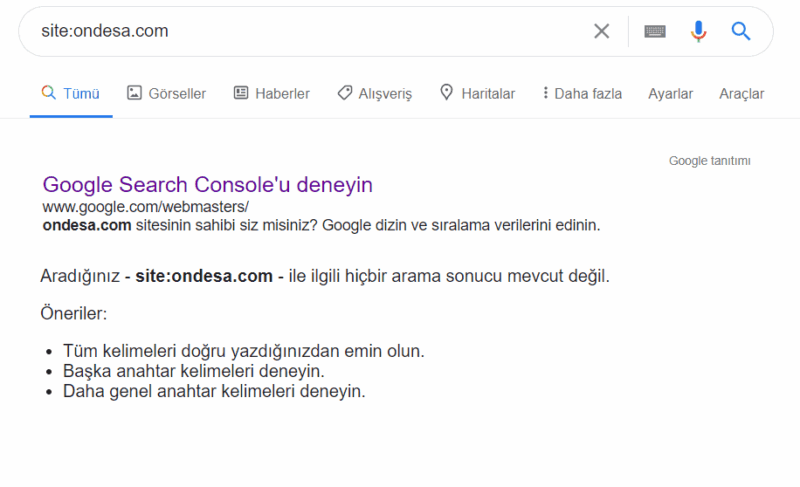The width and height of the screenshot is (800, 487).
Task: Click the www.google.com/webmasters/ URL
Action: coord(145,207)
